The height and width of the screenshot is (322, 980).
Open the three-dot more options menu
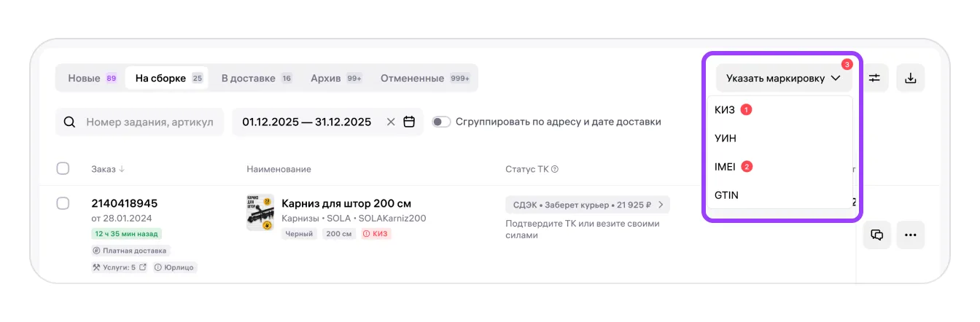[910, 235]
